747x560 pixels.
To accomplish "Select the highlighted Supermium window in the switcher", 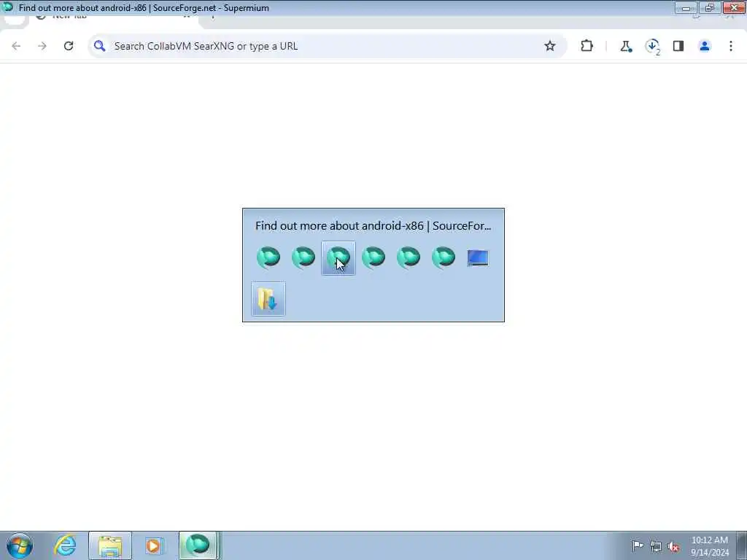I will click(338, 258).
